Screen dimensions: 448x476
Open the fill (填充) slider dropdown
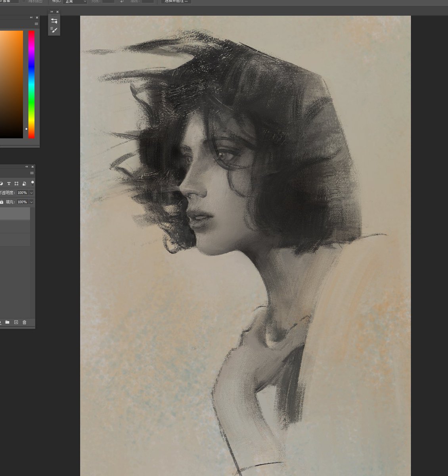[x=31, y=202]
